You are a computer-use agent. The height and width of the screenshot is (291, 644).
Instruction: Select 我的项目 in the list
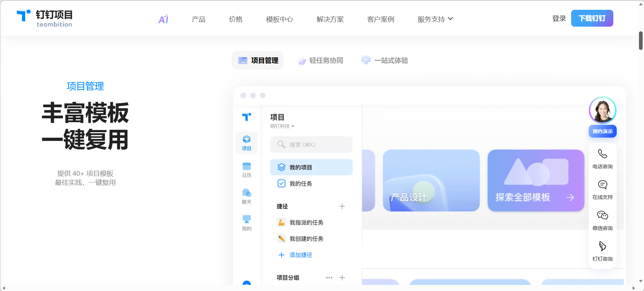click(x=311, y=167)
